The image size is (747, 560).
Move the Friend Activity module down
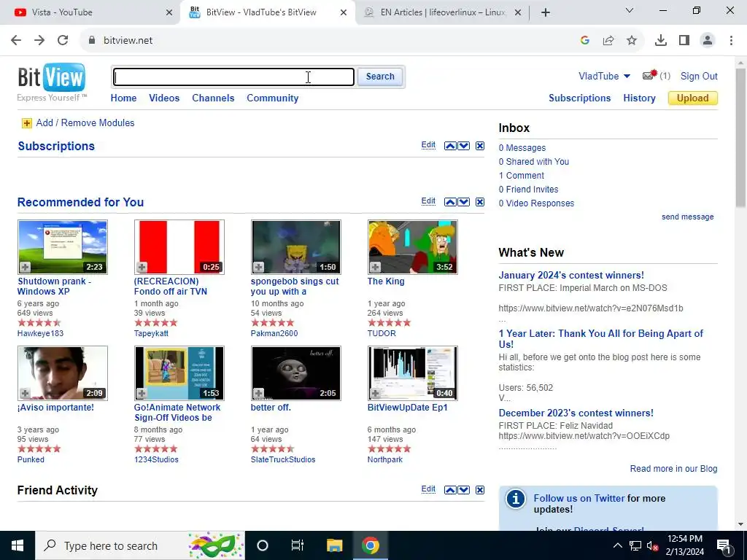coord(463,490)
